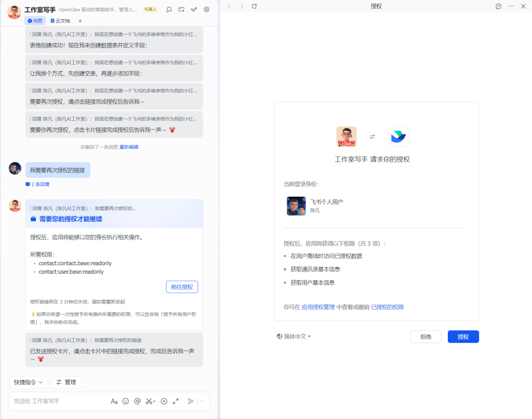Click the 表格创建成功 reply message

114,40
